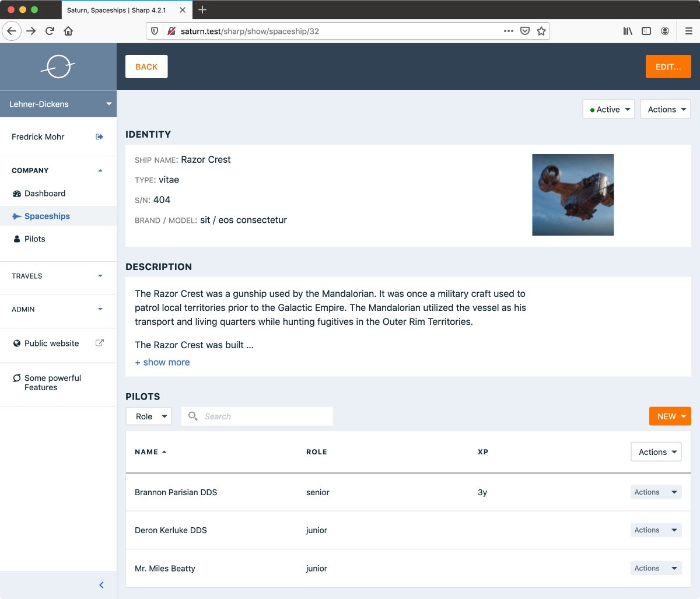This screenshot has width=700, height=599.
Task: Collapse the sidebar with the left chevron
Action: (x=101, y=585)
